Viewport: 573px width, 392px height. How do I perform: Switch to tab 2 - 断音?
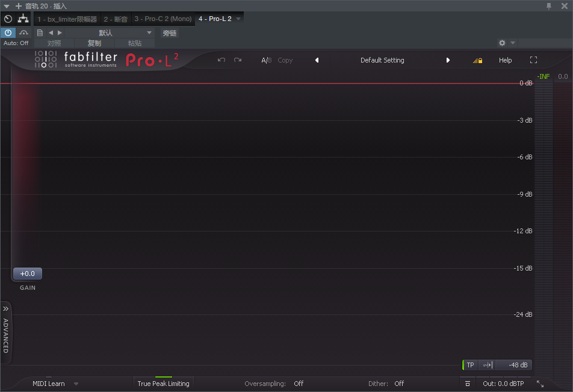[x=116, y=19]
